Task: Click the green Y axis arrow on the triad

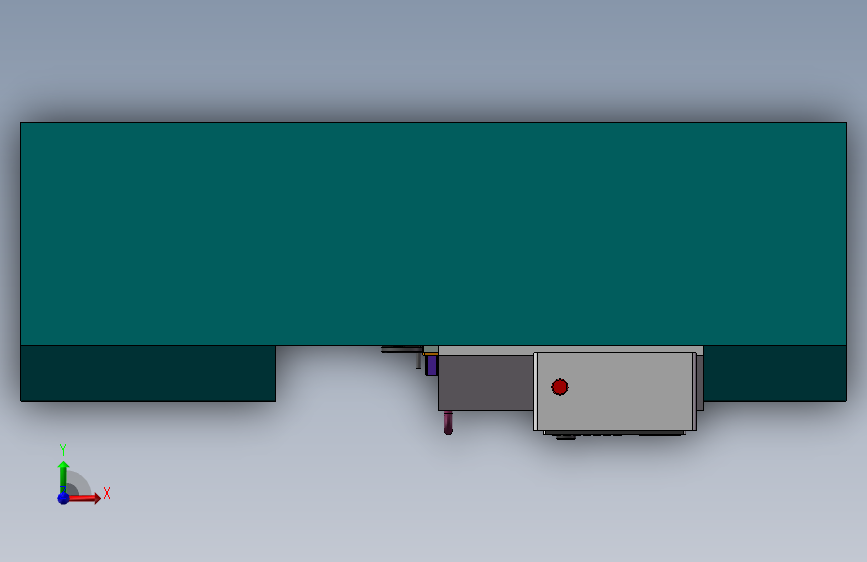Action: click(63, 476)
